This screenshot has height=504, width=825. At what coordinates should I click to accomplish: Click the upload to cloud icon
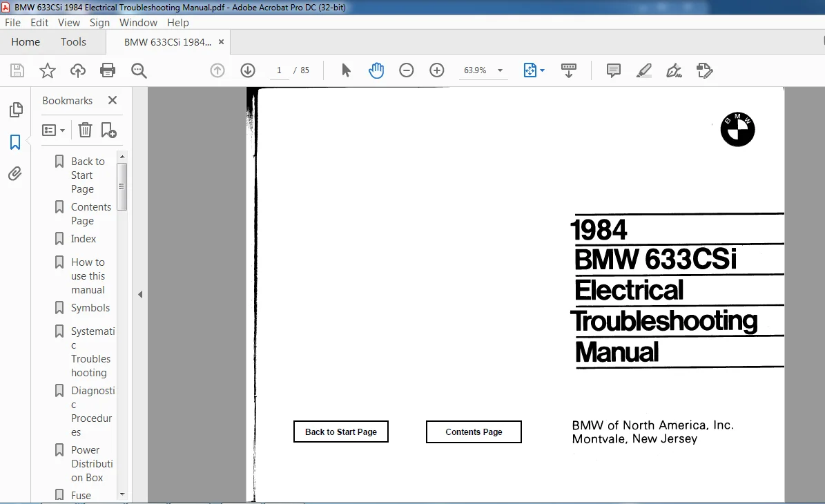78,70
